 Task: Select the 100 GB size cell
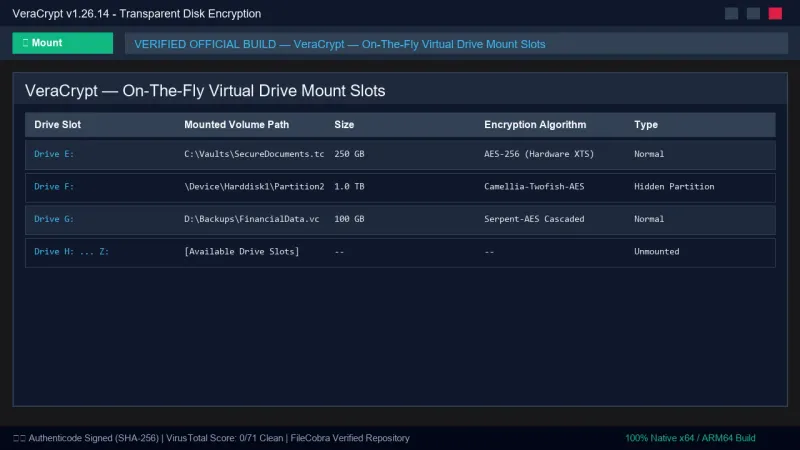[x=349, y=219]
